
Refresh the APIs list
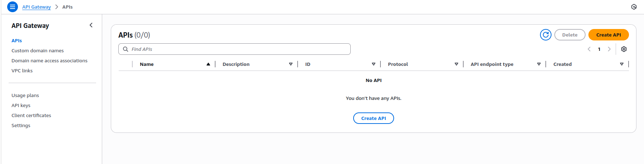546,35
